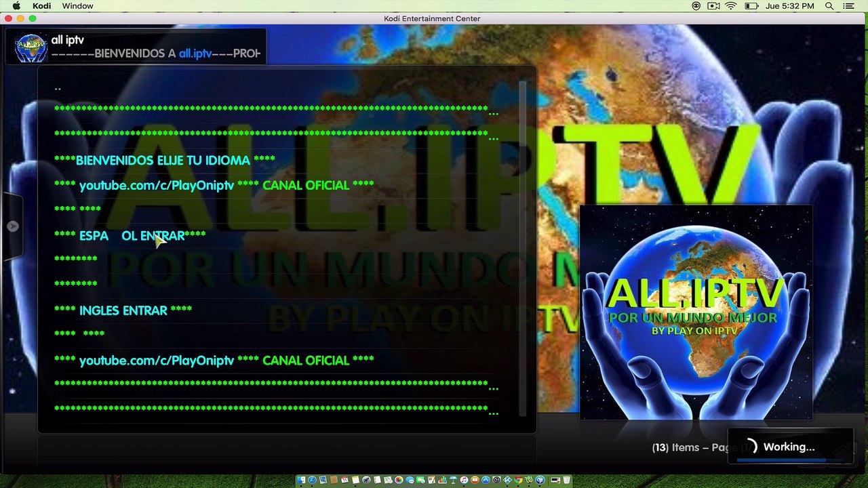Open Notification Center list icon
868x488 pixels.
849,6
